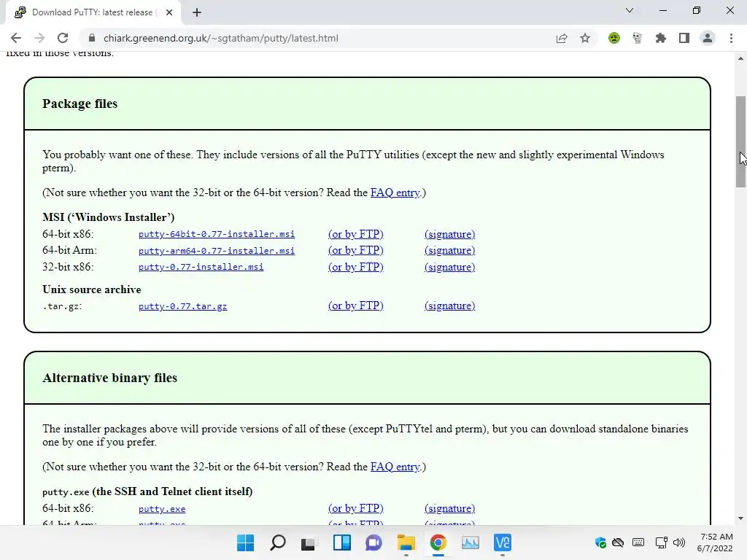
Task: Open the tab search chevron
Action: [630, 10]
